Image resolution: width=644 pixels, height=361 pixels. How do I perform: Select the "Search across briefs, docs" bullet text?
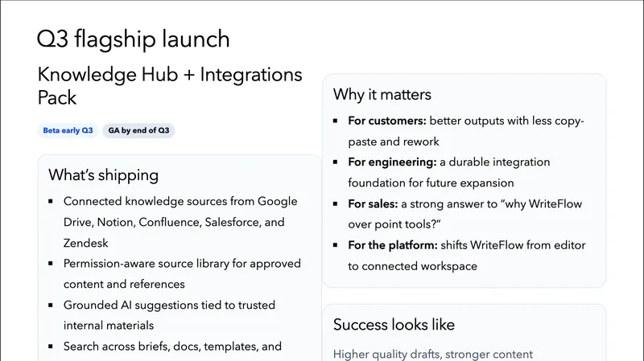[172, 347]
